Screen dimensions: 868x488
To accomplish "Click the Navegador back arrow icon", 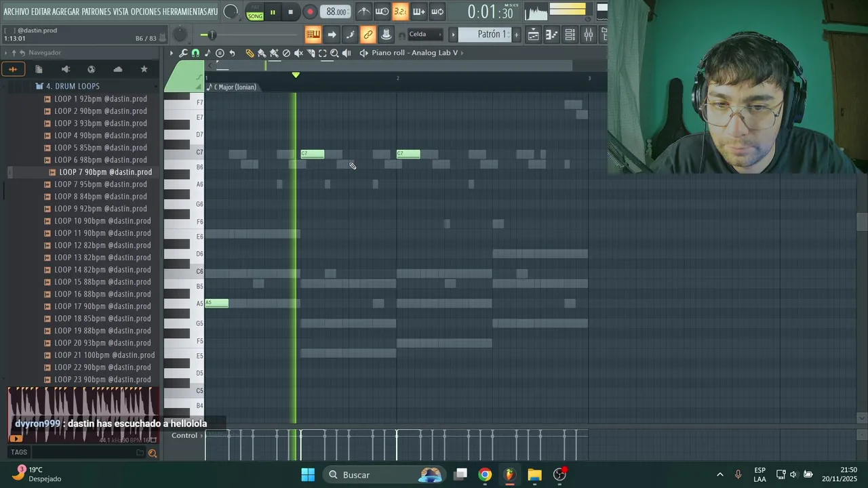I will 22,53.
